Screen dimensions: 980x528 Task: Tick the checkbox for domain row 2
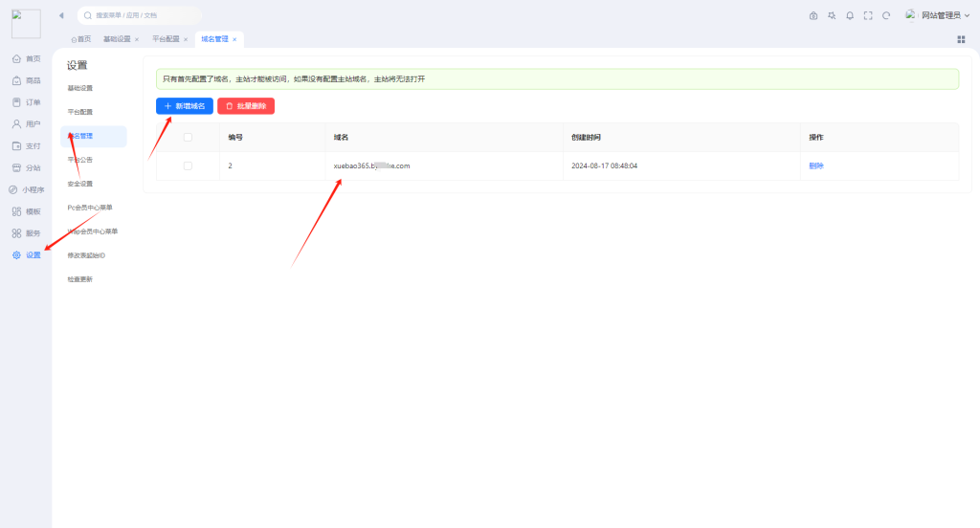click(188, 165)
